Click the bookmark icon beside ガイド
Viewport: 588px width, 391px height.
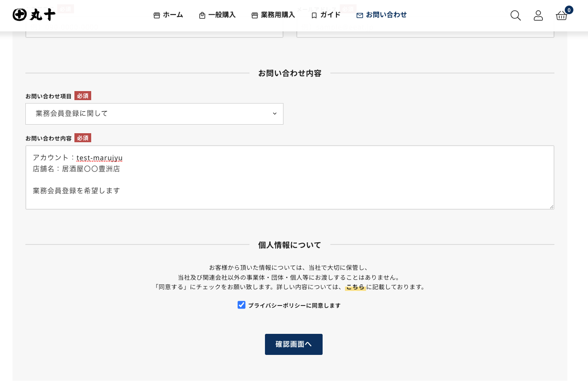(x=314, y=15)
